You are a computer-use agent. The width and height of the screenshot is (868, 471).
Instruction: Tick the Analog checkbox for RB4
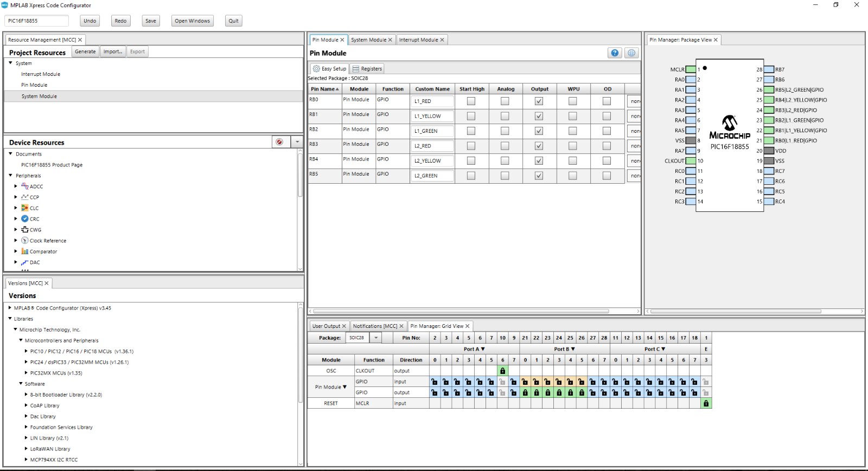coord(505,161)
